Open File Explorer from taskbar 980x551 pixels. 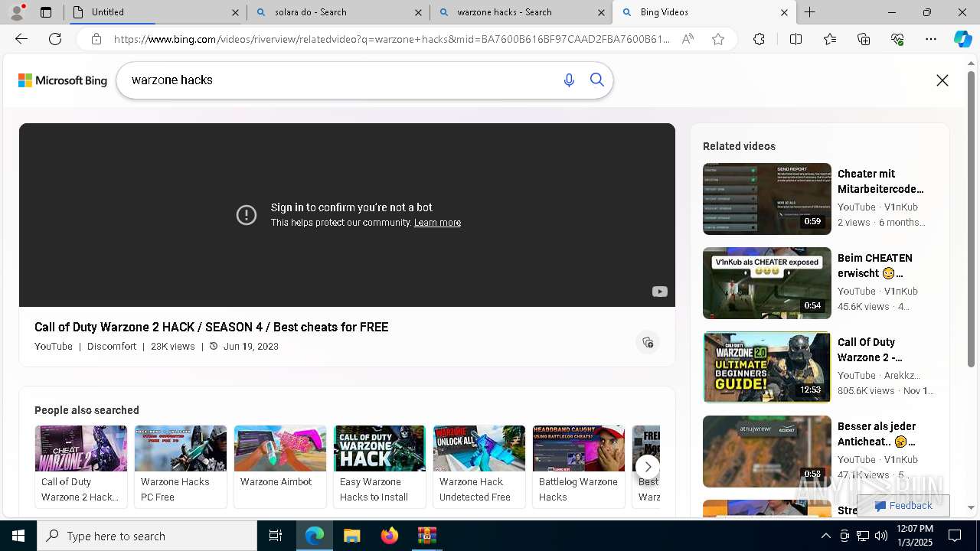[351, 536]
